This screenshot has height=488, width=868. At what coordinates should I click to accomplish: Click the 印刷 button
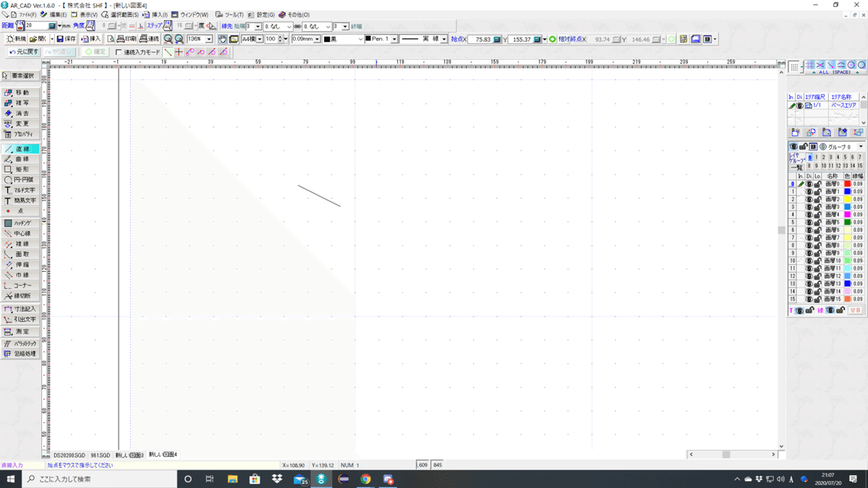(x=126, y=39)
